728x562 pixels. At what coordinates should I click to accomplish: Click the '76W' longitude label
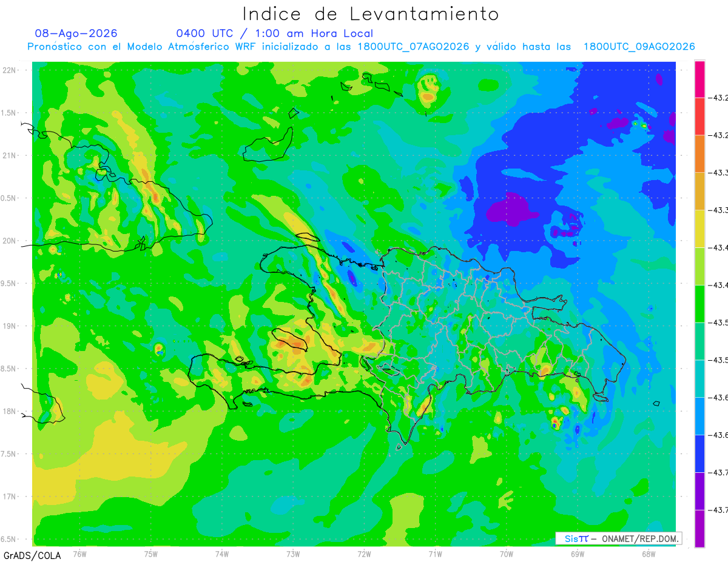[x=79, y=554]
